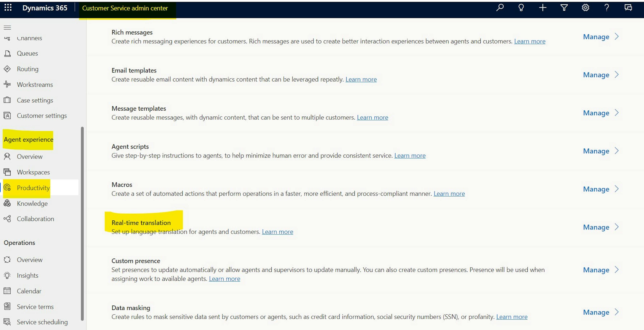644x330 pixels.
Task: Click the settings gear icon in top bar
Action: click(585, 8)
